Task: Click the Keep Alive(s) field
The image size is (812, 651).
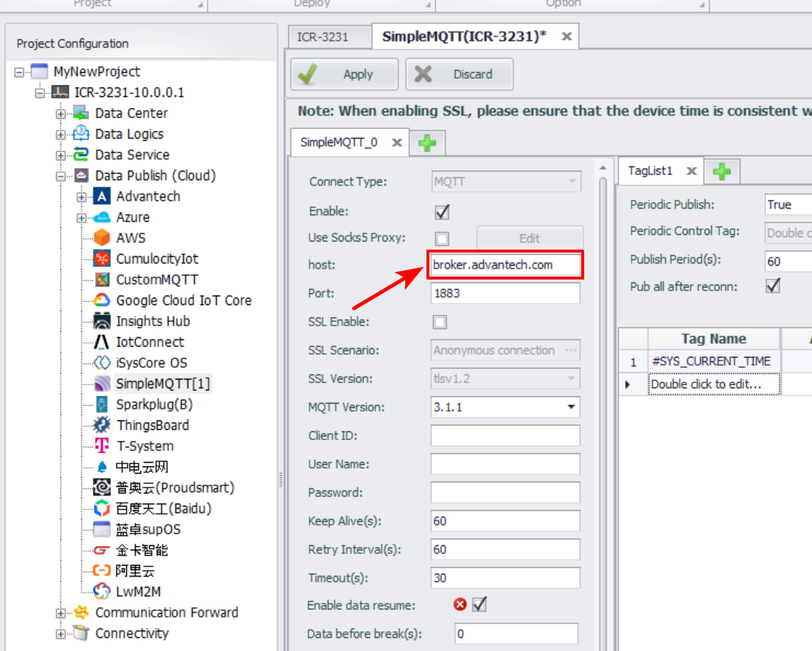Action: tap(505, 521)
